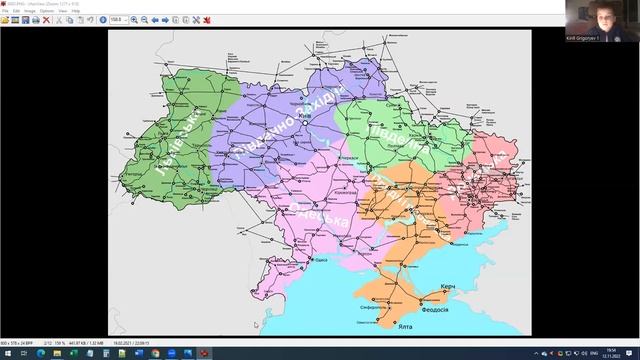Image resolution: width=640 pixels, height=360 pixels.
Task: Open Microsoft Edge from the taskbar
Action: coord(41,353)
